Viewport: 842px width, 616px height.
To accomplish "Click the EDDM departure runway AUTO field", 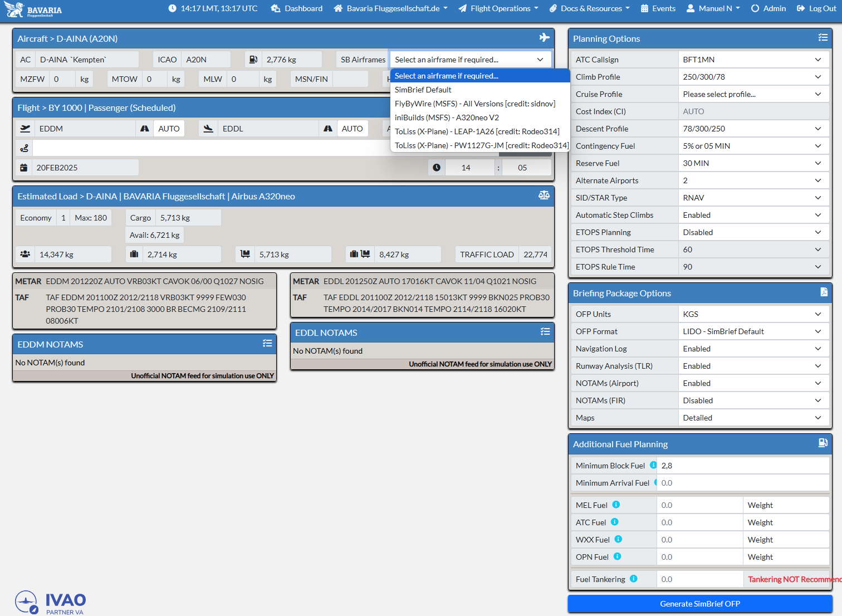I will point(169,129).
